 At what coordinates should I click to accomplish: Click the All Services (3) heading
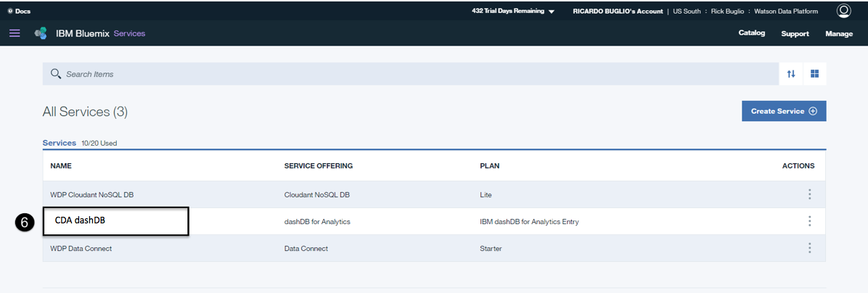[x=85, y=112]
